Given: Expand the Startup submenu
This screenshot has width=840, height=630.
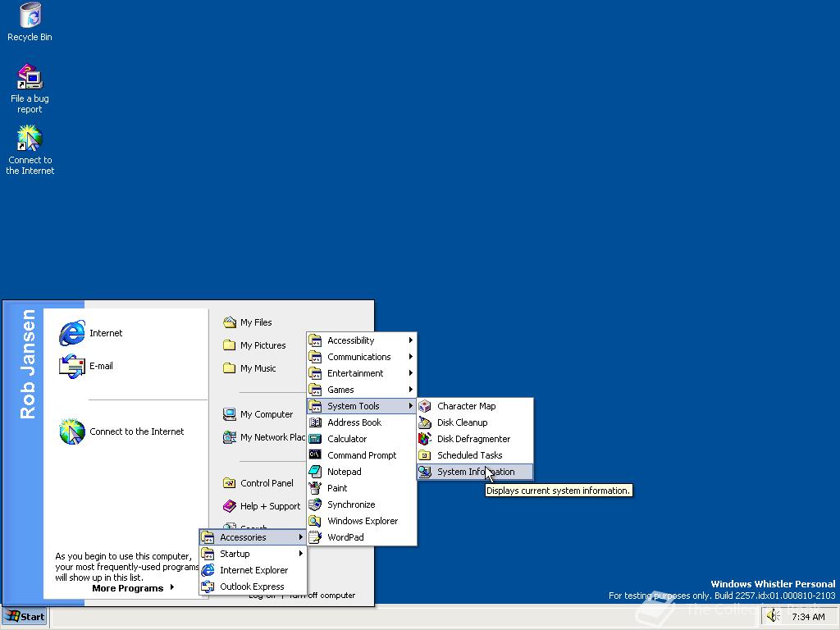Looking at the screenshot, I should pyautogui.click(x=253, y=554).
